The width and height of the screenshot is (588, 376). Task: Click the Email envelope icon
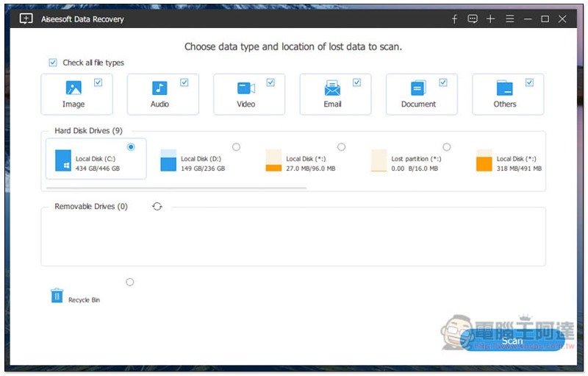pos(332,89)
